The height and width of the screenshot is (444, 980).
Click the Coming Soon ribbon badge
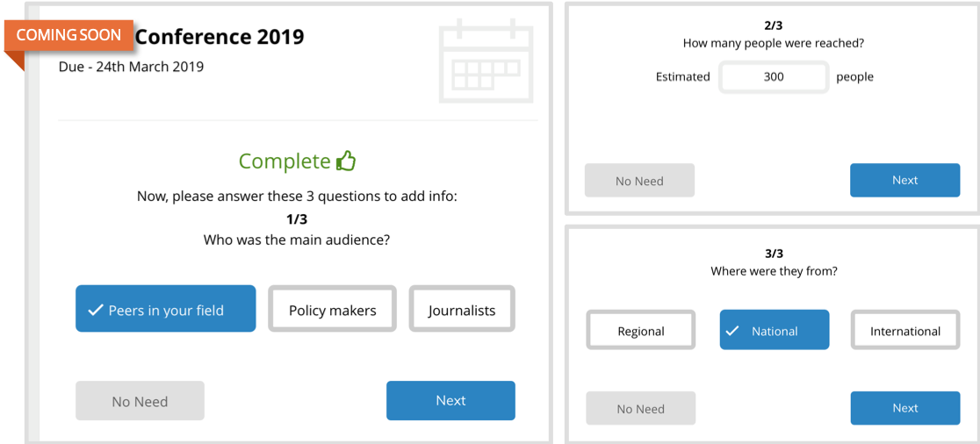point(68,36)
